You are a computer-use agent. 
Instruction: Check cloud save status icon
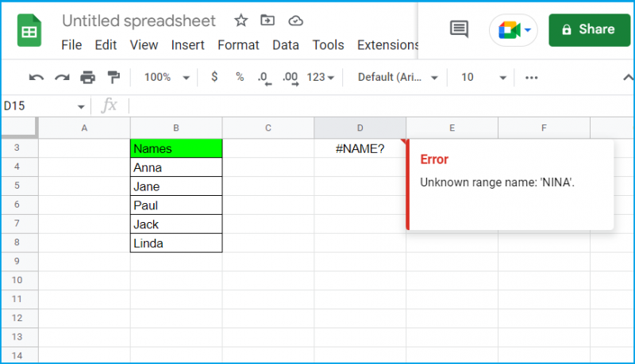point(295,21)
